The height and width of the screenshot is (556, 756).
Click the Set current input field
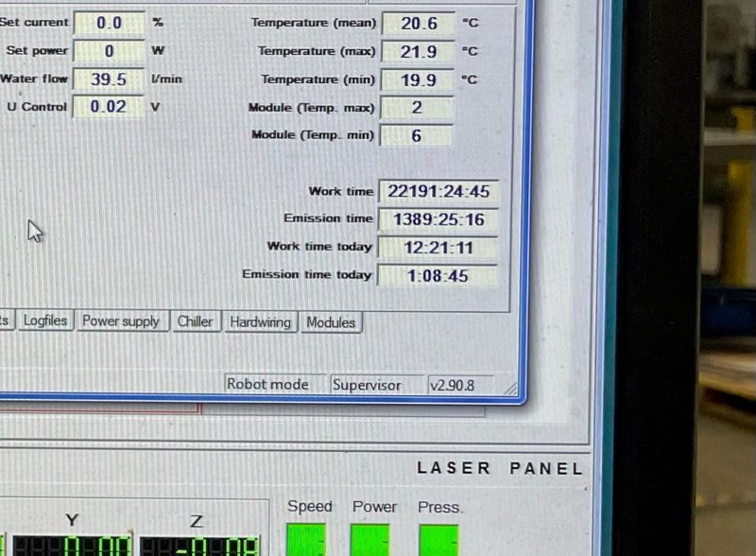point(111,22)
